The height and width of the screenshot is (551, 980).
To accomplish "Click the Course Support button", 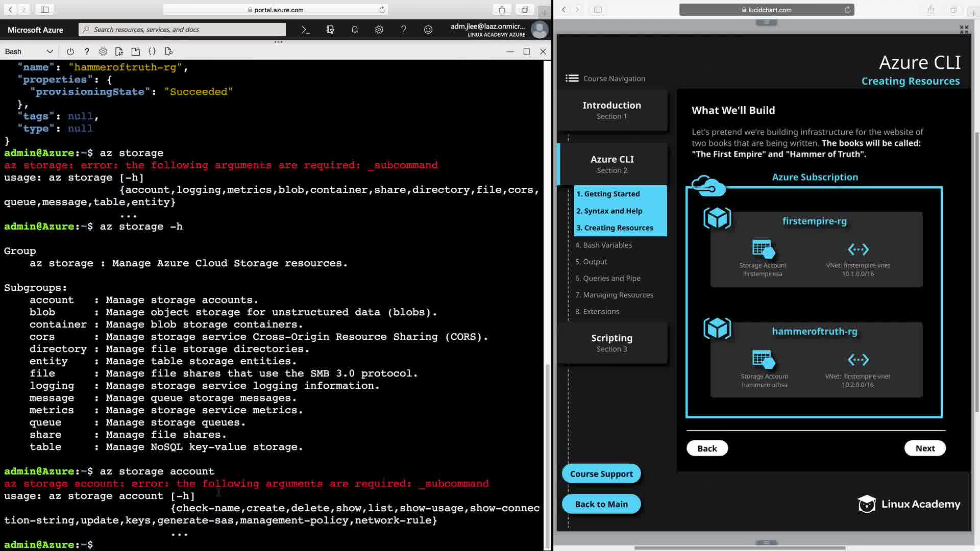I will 601,473.
